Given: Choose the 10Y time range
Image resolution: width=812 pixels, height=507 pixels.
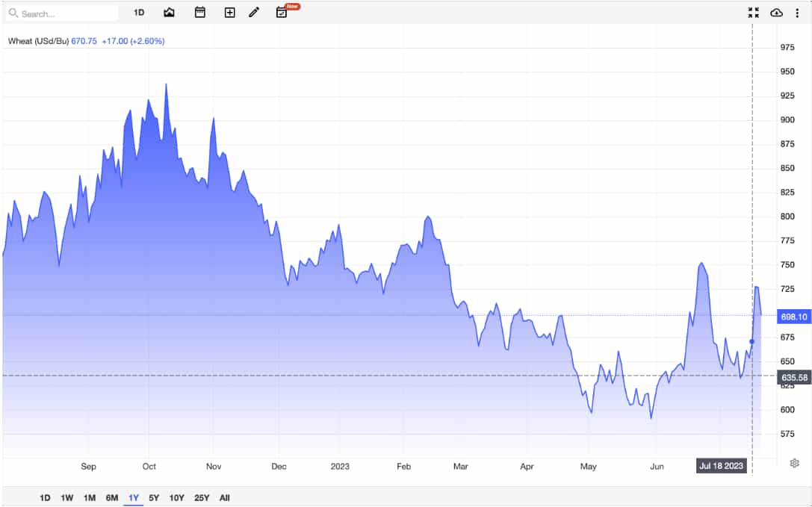Looking at the screenshot, I should point(176,498).
